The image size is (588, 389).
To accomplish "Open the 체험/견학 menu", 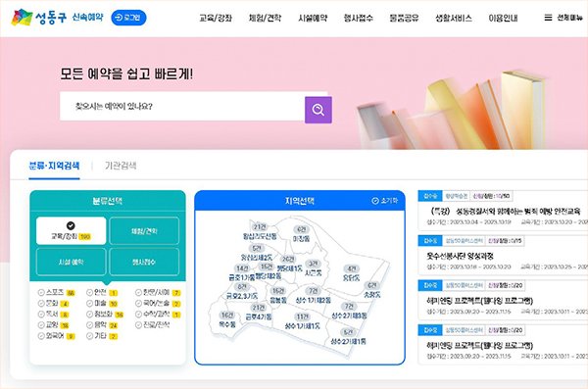I will pyautogui.click(x=265, y=18).
